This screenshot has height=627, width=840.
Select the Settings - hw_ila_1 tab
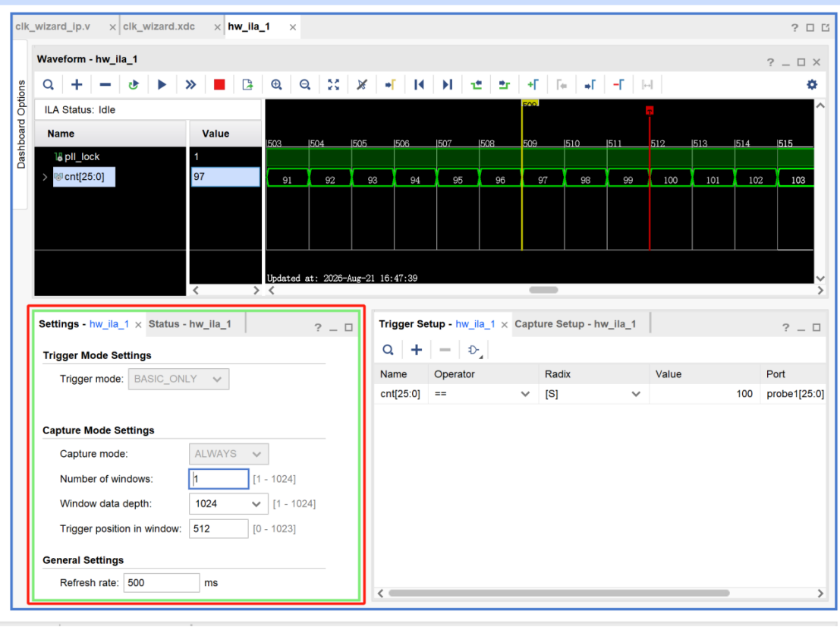(x=83, y=323)
